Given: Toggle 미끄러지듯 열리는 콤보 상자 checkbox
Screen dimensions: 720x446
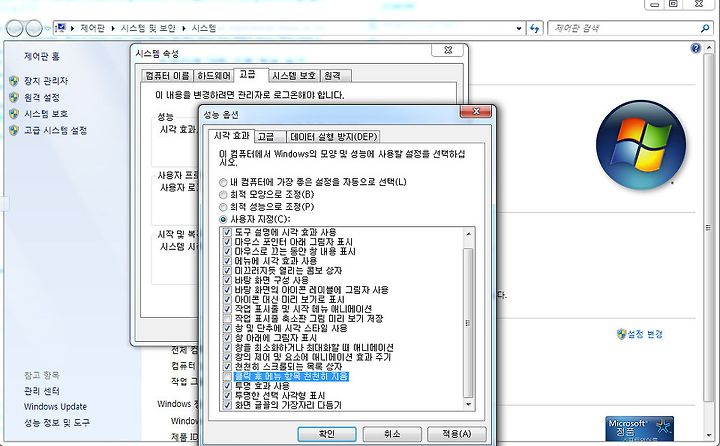Looking at the screenshot, I should 227,271.
